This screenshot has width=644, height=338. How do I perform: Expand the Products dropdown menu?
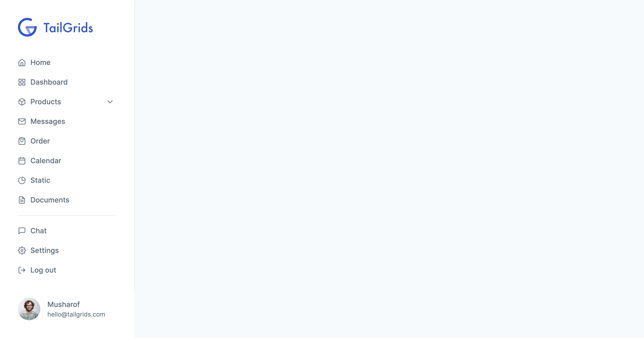[x=110, y=102]
